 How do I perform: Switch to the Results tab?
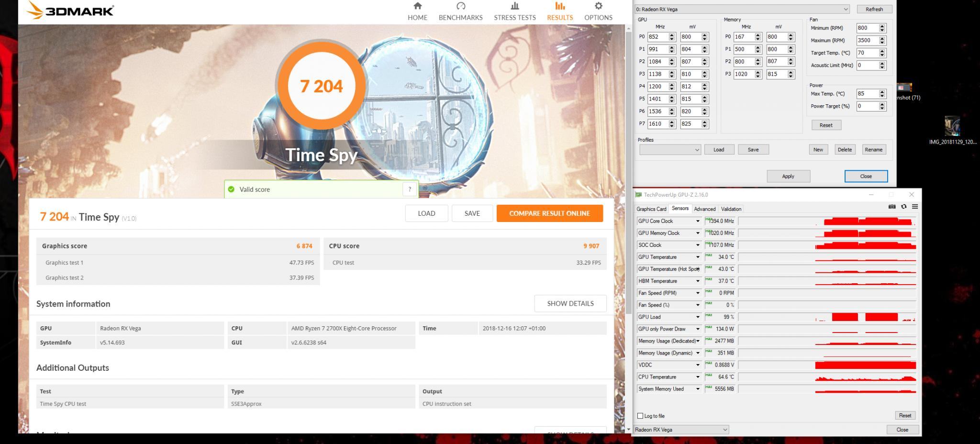tap(560, 11)
